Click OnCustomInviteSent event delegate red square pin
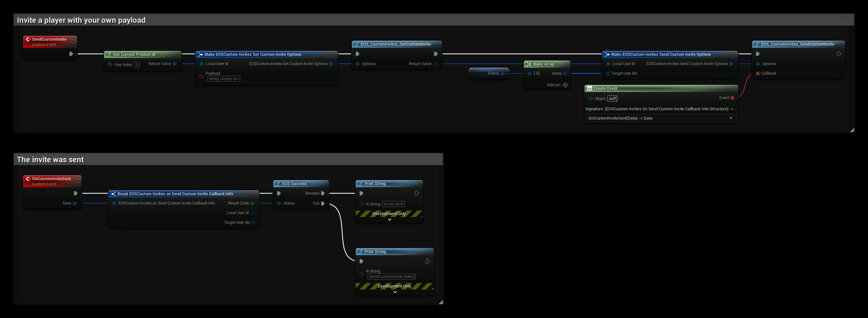Viewport: 868px width, 318px height. tap(78, 181)
